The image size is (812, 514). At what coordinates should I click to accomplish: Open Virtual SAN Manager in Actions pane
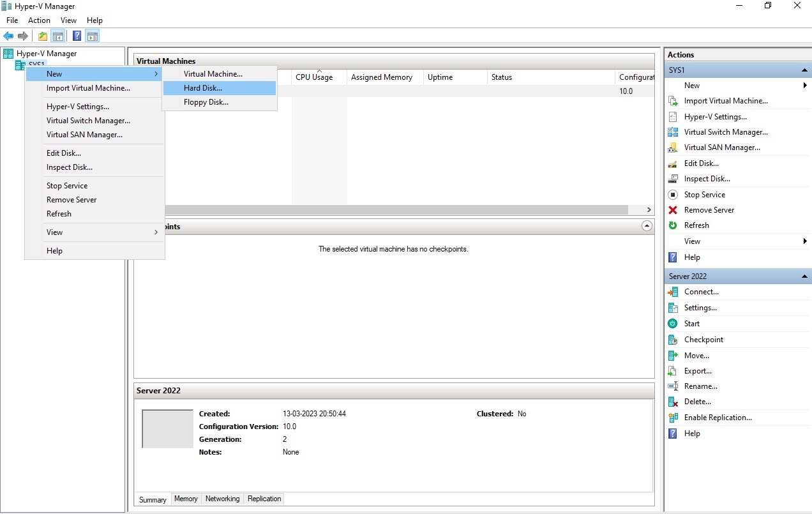point(722,147)
